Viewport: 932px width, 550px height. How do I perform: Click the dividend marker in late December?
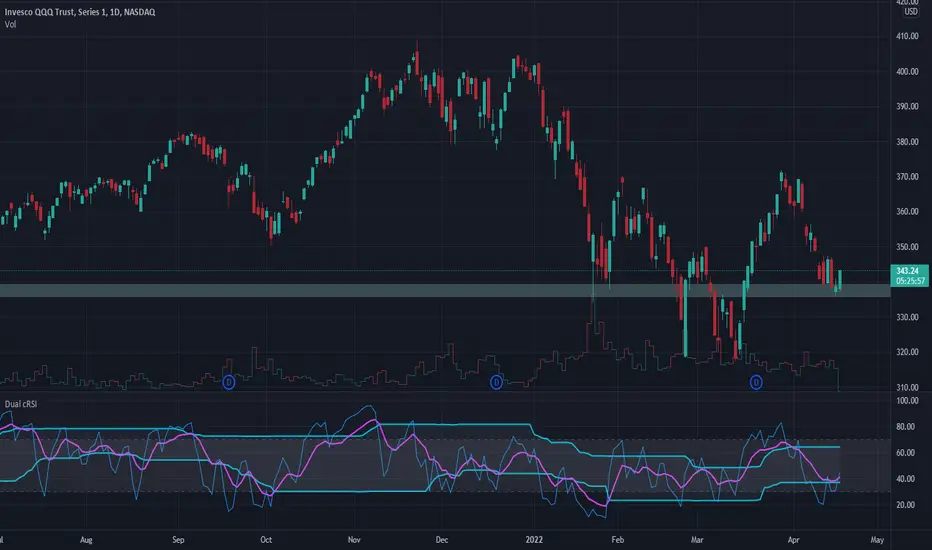click(496, 382)
